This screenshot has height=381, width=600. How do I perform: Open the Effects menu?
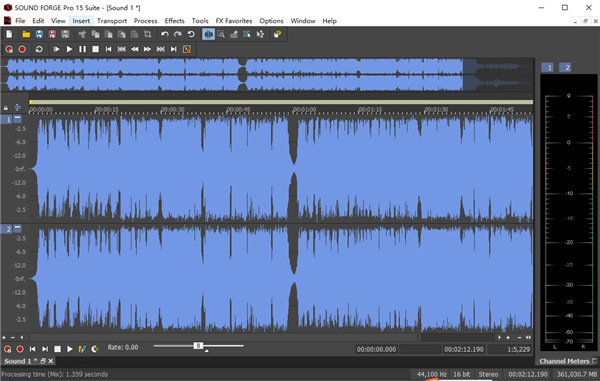click(x=174, y=21)
